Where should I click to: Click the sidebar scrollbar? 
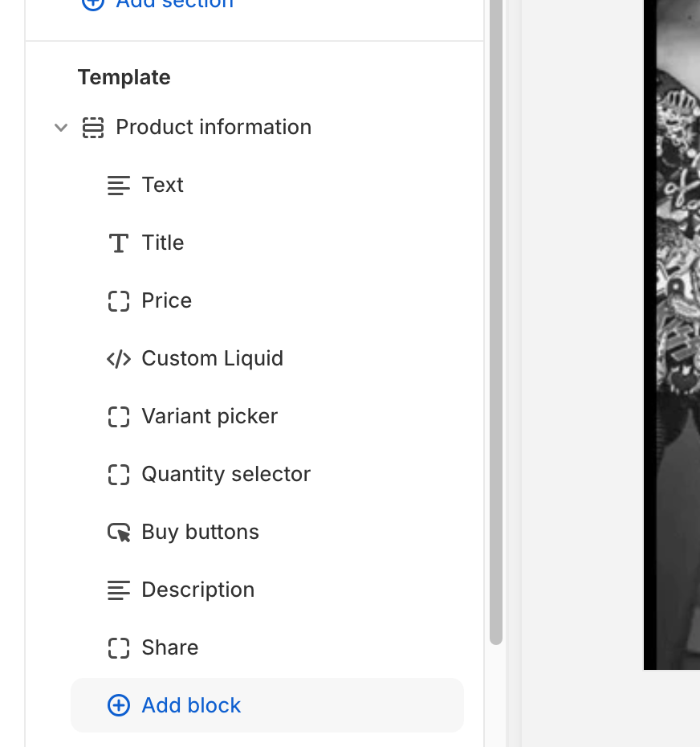point(497,321)
